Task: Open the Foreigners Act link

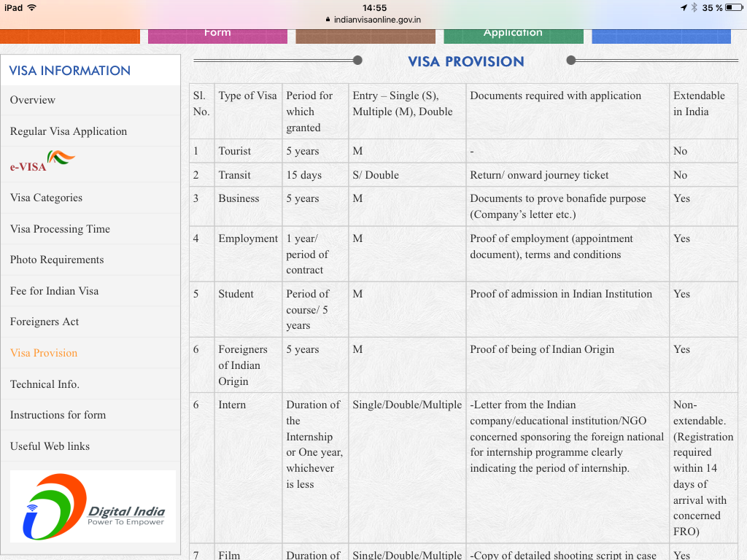Action: (x=44, y=322)
